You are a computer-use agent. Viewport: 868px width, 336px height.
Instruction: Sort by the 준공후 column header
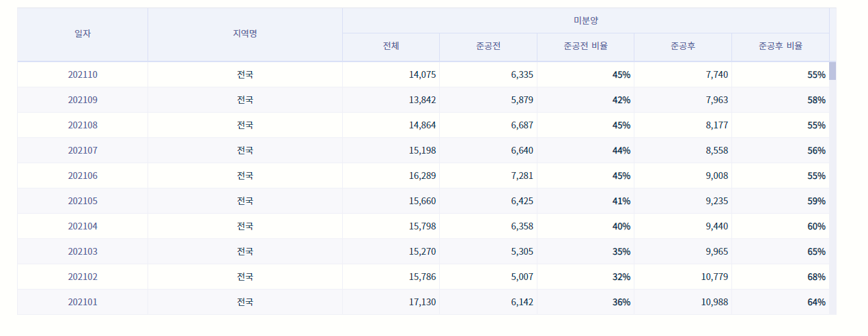point(683,47)
